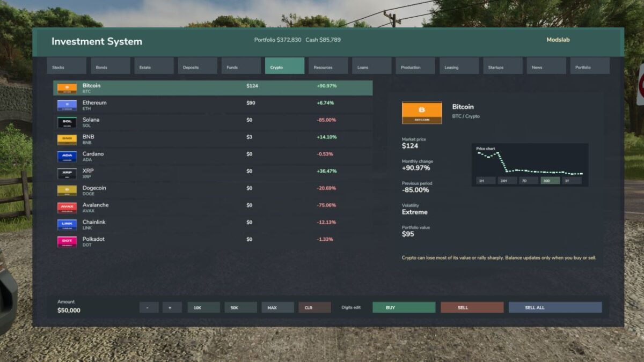Click the Polkadot DOT icon
This screenshot has width=644, height=362.
tap(67, 242)
